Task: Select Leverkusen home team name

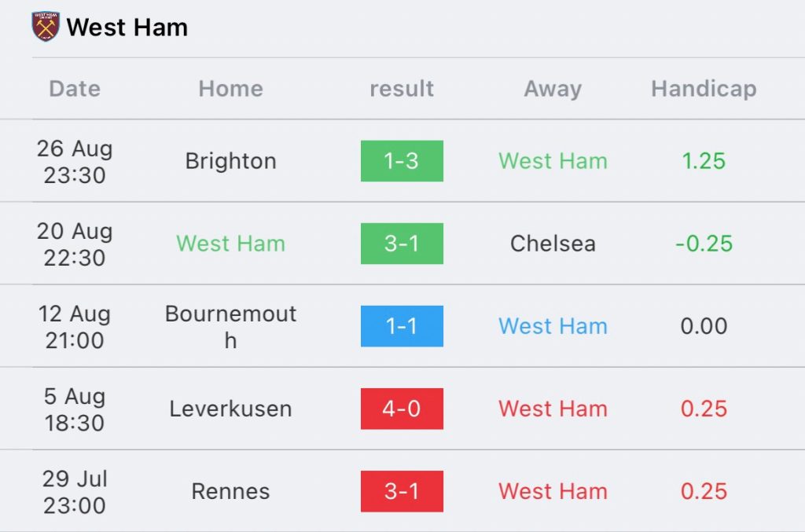Action: pyautogui.click(x=230, y=409)
